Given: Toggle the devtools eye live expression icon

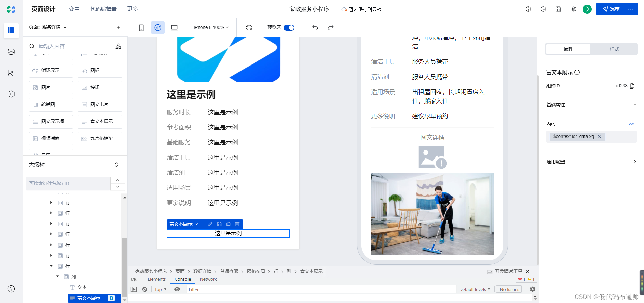Looking at the screenshot, I should click(177, 289).
